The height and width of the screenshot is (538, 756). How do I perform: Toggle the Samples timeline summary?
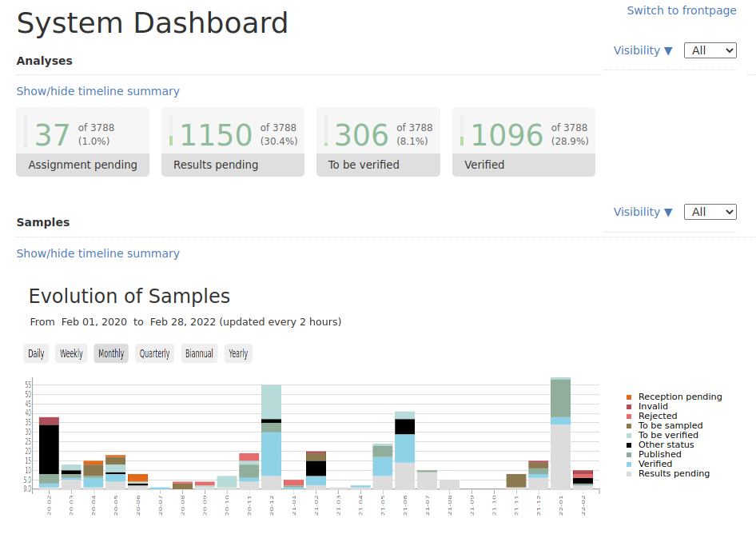[97, 253]
